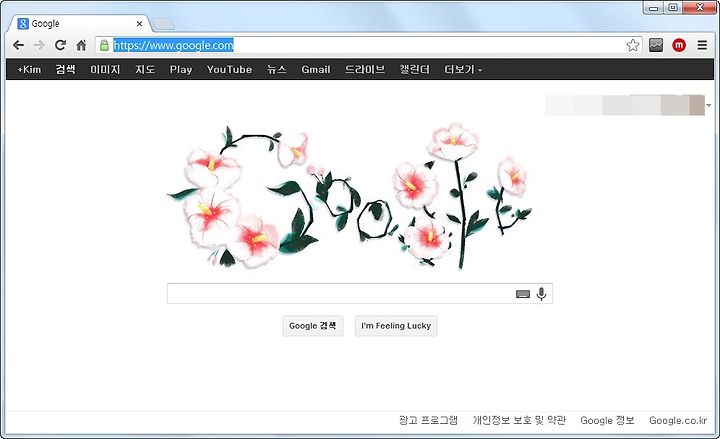This screenshot has height=439, width=720.
Task: Focus the Google search box
Action: (x=360, y=293)
